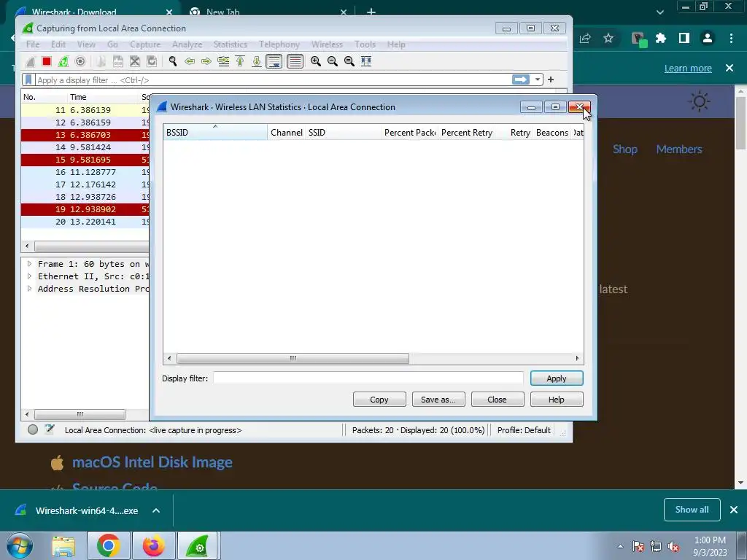The width and height of the screenshot is (747, 560).
Task: Click the close capture file icon
Action: [x=135, y=61]
